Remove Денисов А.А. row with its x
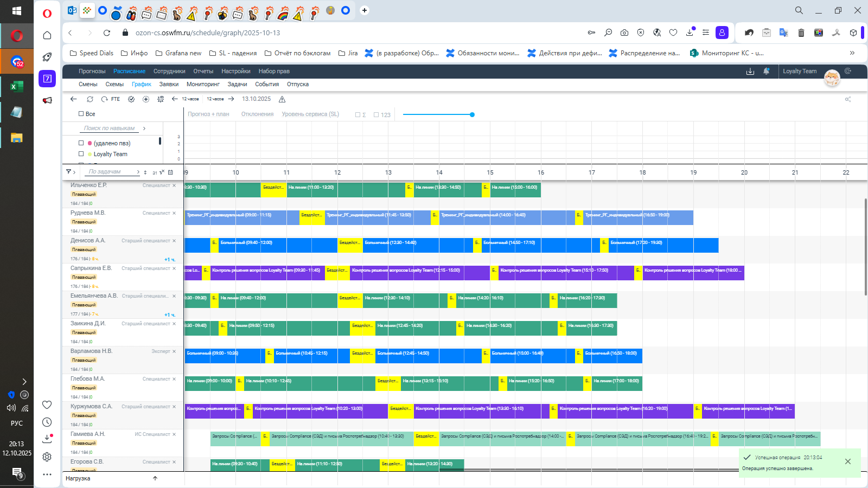The image size is (868, 488). (174, 241)
